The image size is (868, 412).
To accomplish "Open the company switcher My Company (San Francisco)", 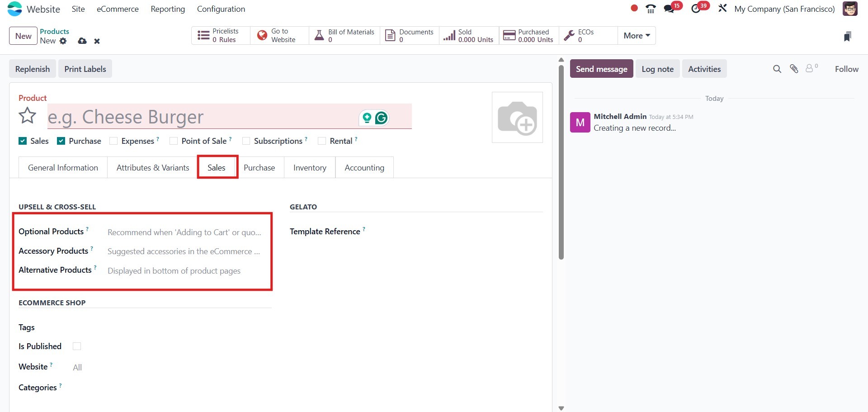I will pyautogui.click(x=784, y=9).
